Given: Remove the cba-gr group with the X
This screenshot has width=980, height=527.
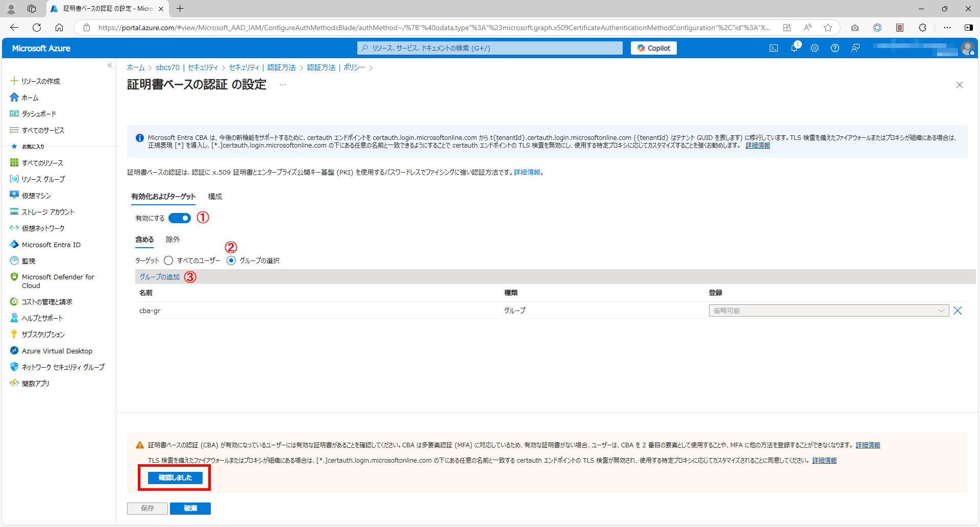Looking at the screenshot, I should point(958,310).
